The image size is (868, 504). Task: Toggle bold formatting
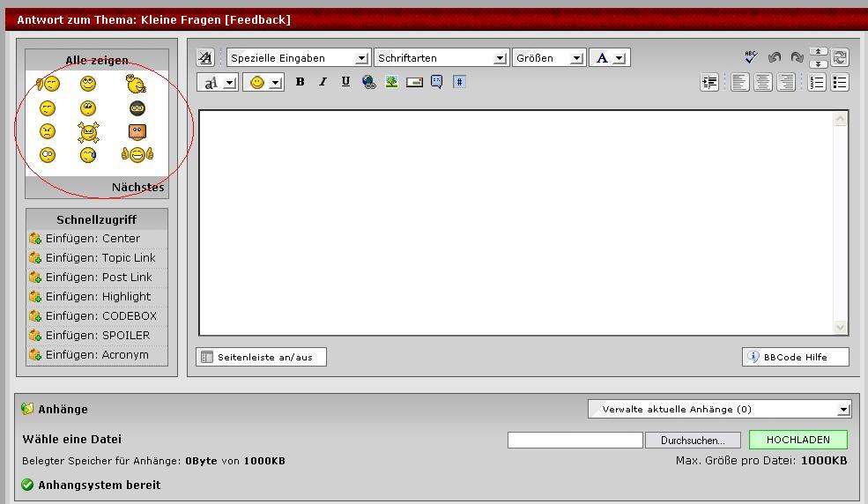click(300, 82)
